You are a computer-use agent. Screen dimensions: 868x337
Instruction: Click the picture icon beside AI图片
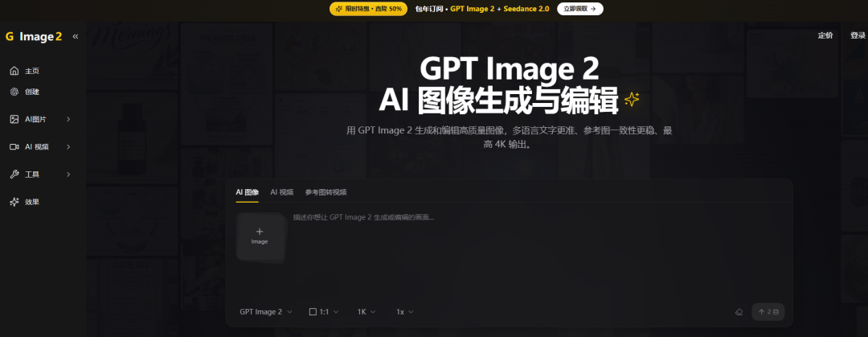pos(14,119)
